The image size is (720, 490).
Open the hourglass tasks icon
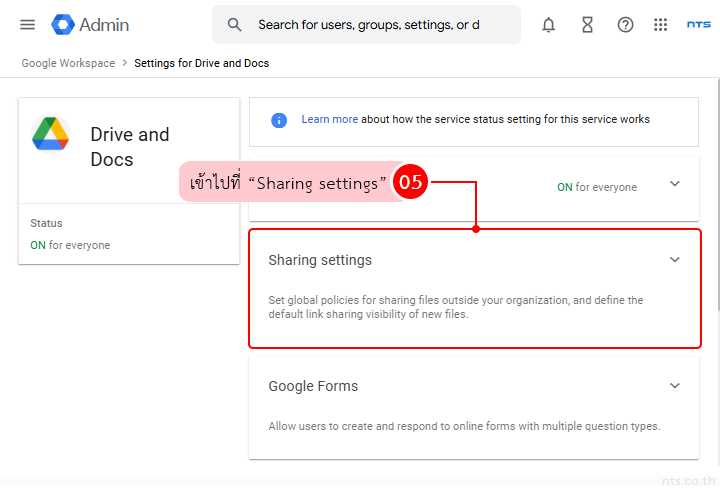point(587,25)
